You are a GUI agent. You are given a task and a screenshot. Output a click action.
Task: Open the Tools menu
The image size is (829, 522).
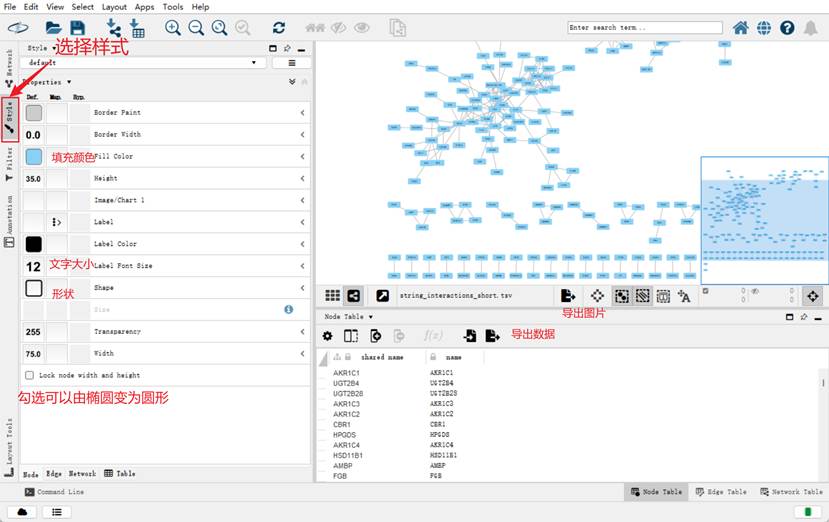pyautogui.click(x=173, y=7)
